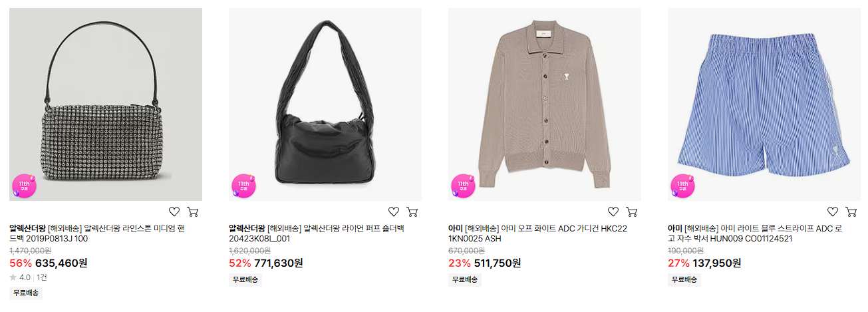Add black puff shoulder bag to cart

[412, 212]
